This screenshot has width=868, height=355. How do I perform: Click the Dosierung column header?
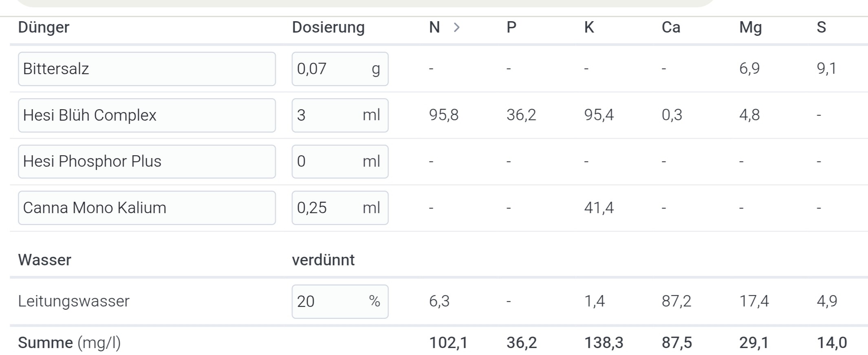coord(328,27)
